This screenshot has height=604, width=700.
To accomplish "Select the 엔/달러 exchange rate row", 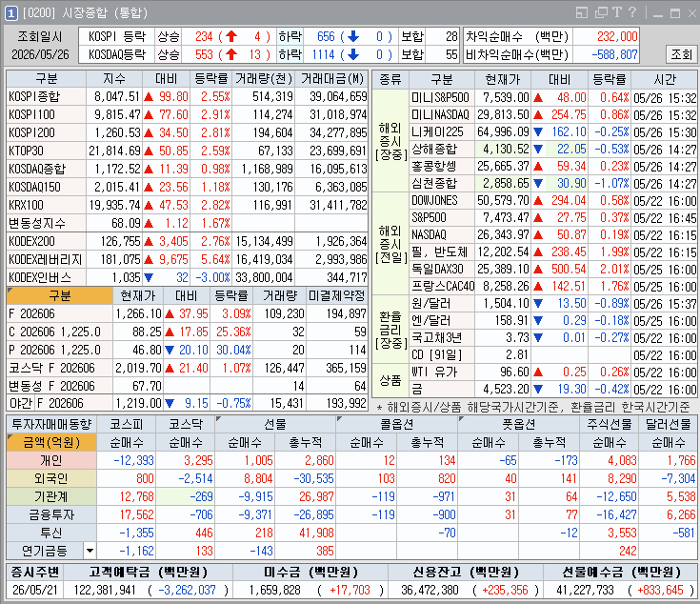I will [x=552, y=320].
